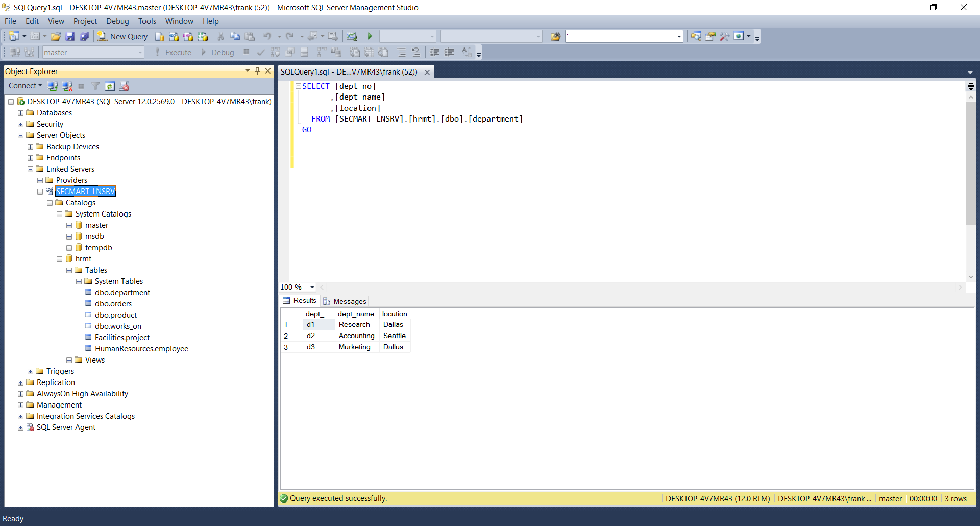Click the Connect button in Object Explorer

click(x=24, y=86)
